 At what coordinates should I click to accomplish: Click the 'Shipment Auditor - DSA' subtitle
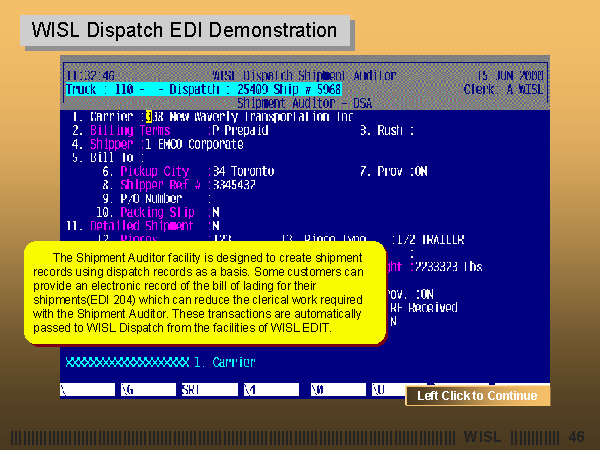305,103
